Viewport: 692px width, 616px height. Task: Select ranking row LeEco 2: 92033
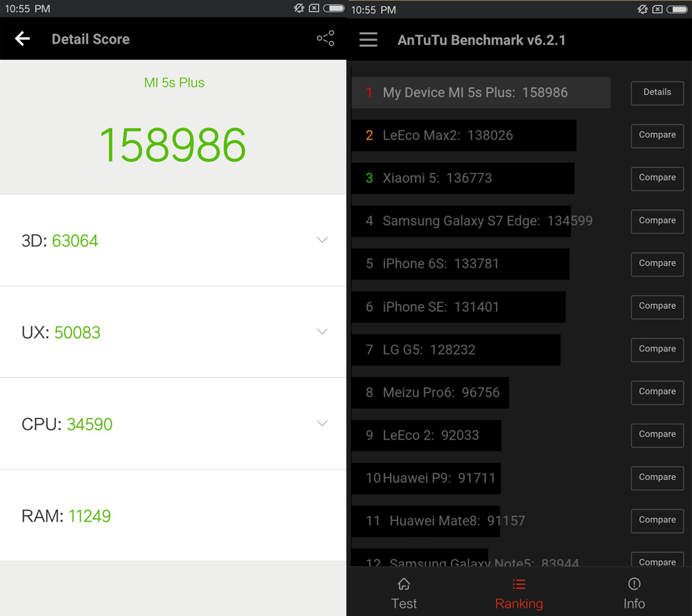click(426, 436)
